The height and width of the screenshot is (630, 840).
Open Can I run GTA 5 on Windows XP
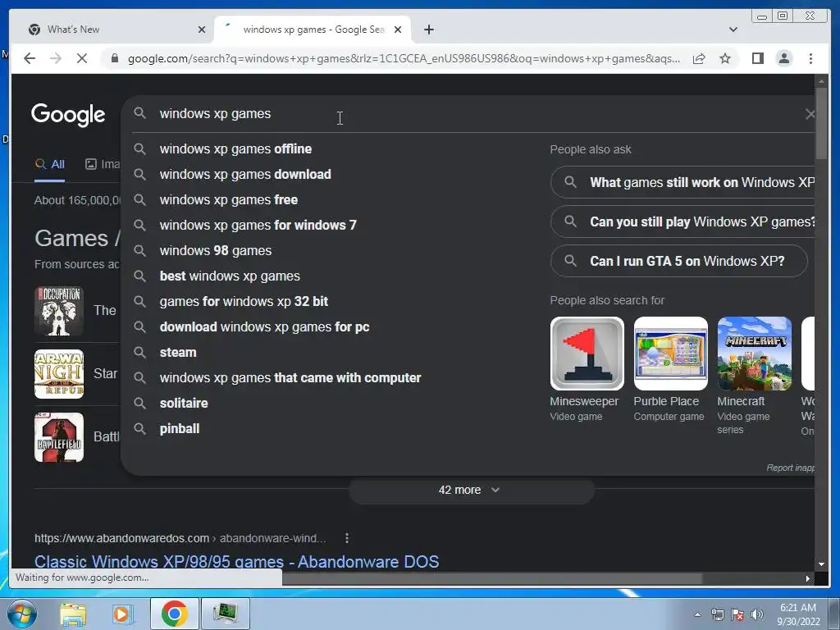678,261
